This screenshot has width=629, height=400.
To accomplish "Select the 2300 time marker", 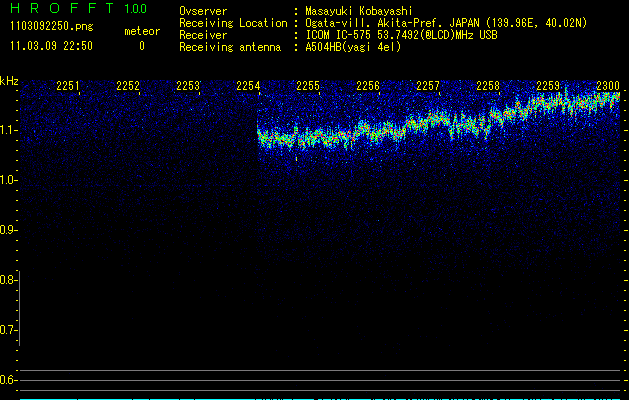I will (x=607, y=86).
